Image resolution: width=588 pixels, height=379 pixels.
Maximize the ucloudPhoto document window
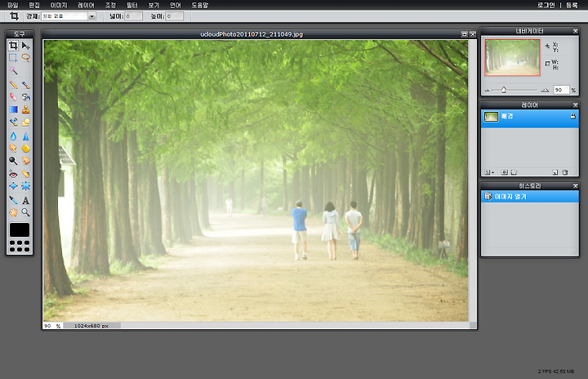pyautogui.click(x=464, y=34)
